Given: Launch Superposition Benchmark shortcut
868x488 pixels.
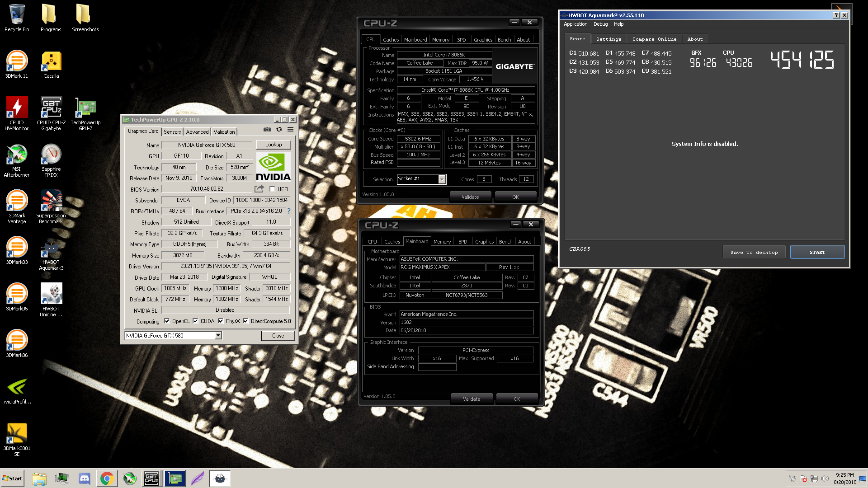Looking at the screenshot, I should (x=51, y=207).
